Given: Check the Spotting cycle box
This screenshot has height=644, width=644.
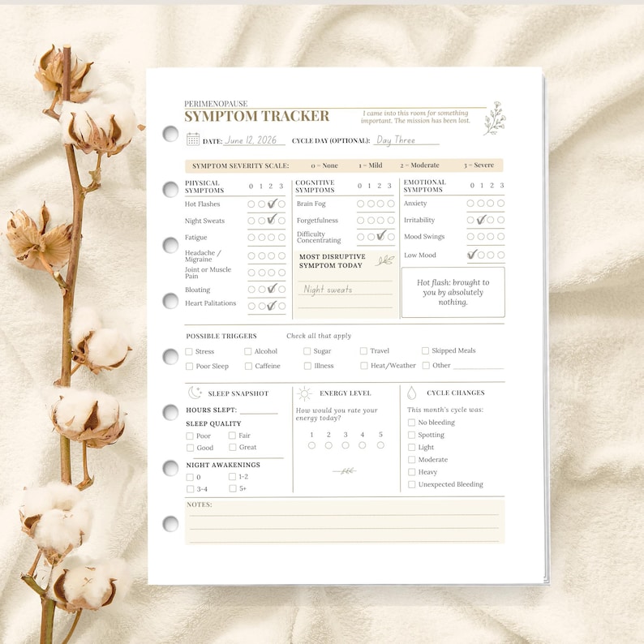Looking at the screenshot, I should [411, 435].
